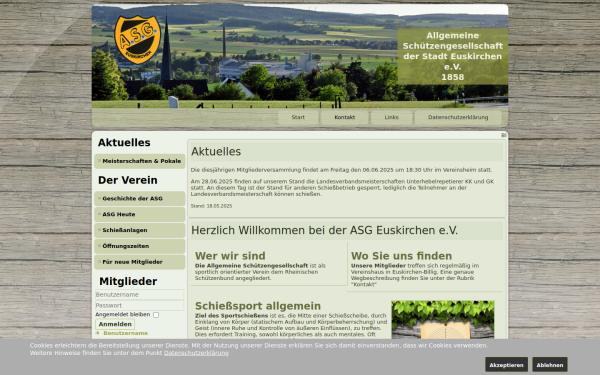The height and width of the screenshot is (375, 600).
Task: Click 'Herzlich Willkommen bei der ASG Euskirchen e.V.' heading
Action: click(x=324, y=230)
